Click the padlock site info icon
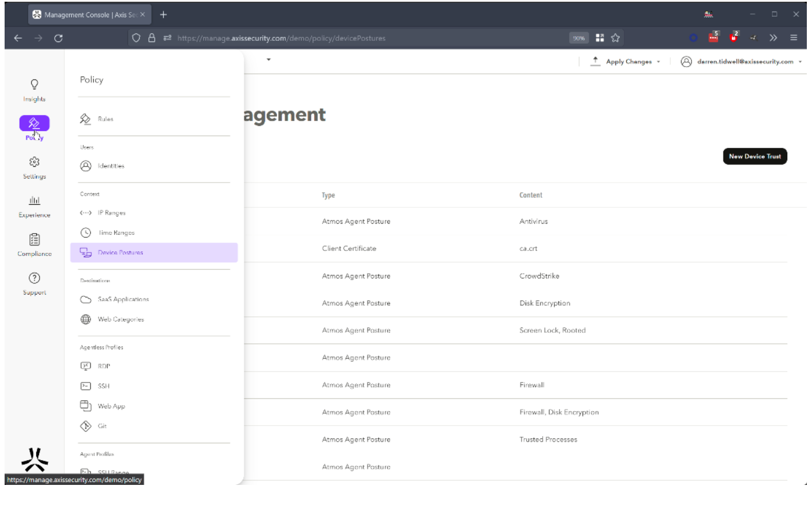812x520 pixels. tap(152, 38)
